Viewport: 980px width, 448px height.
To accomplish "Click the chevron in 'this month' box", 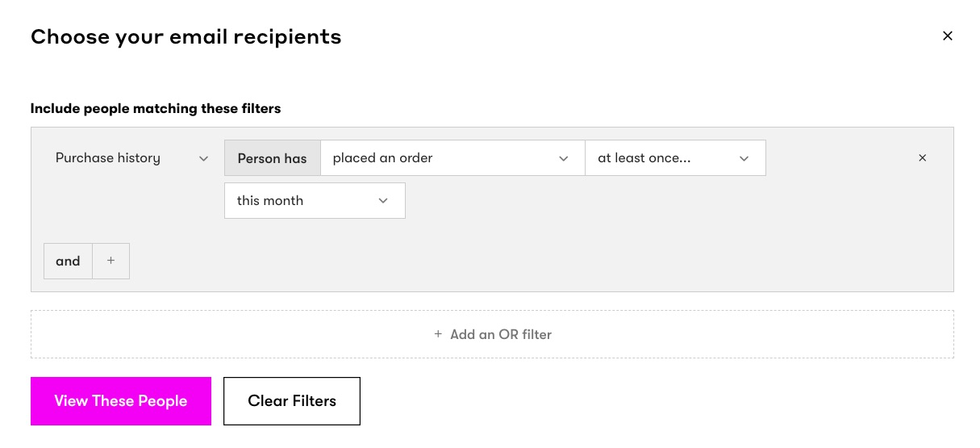I will (x=383, y=201).
